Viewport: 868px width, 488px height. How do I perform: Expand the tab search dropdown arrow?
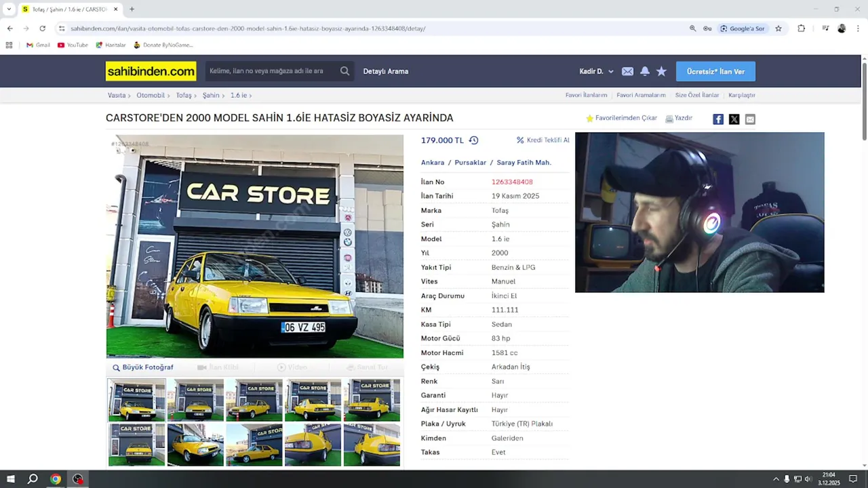point(9,9)
